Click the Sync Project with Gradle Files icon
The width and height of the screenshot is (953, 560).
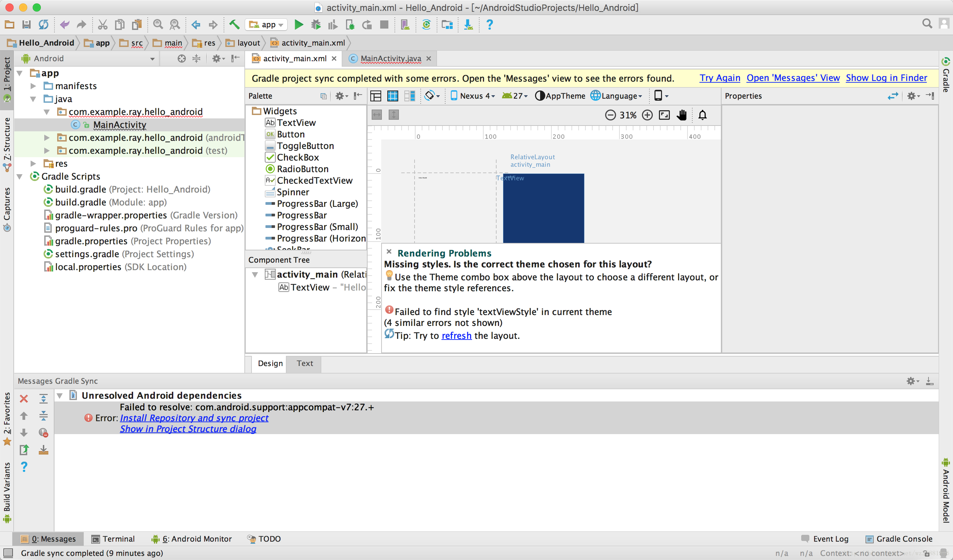click(426, 25)
